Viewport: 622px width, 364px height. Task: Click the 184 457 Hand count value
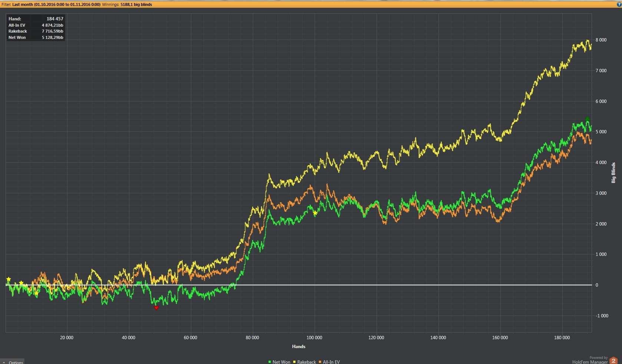coord(55,19)
